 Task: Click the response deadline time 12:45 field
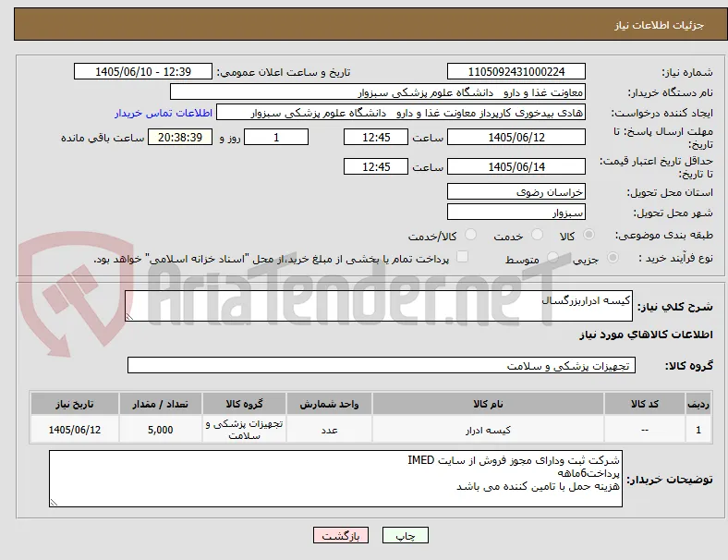(x=376, y=138)
